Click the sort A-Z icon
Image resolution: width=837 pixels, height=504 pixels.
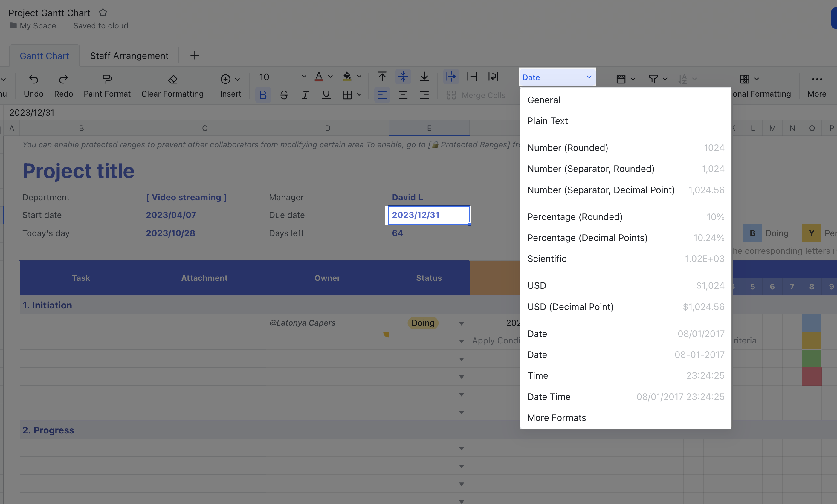[682, 79]
